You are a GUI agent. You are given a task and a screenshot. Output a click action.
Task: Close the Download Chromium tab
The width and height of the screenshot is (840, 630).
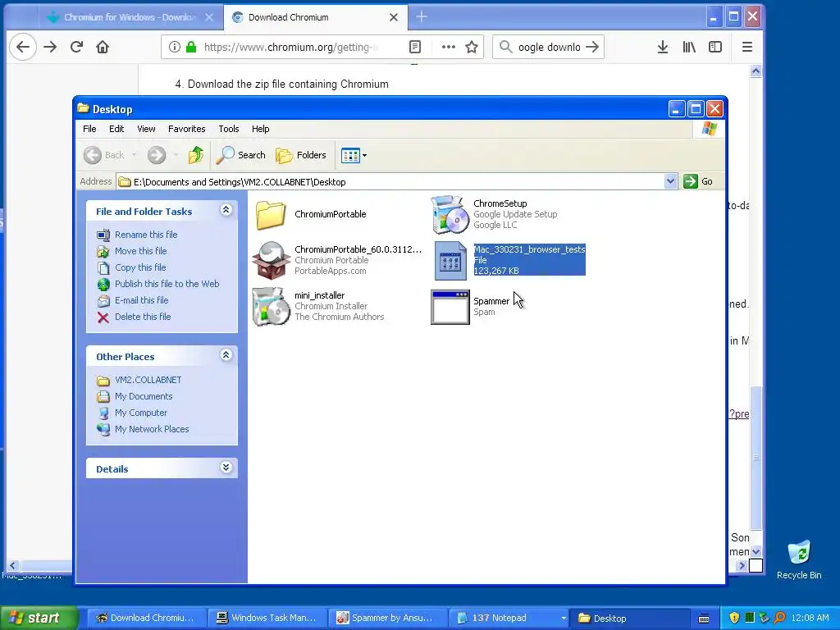393,17
